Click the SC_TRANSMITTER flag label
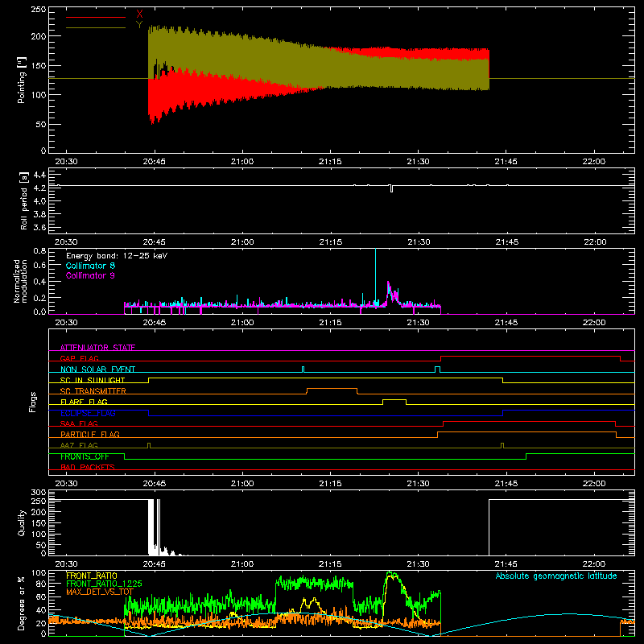The height and width of the screenshot is (644, 644). [x=93, y=390]
